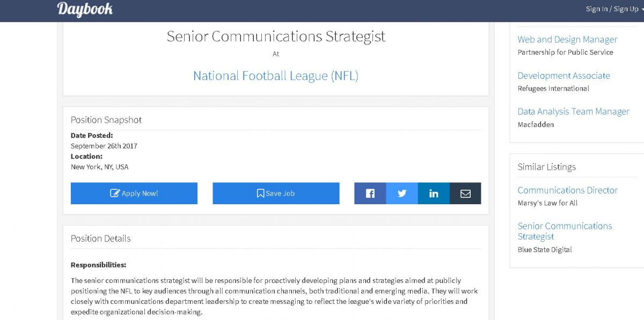Open the Web and Design Manager listing
Viewport: 644px width, 320px height.
[x=567, y=40]
